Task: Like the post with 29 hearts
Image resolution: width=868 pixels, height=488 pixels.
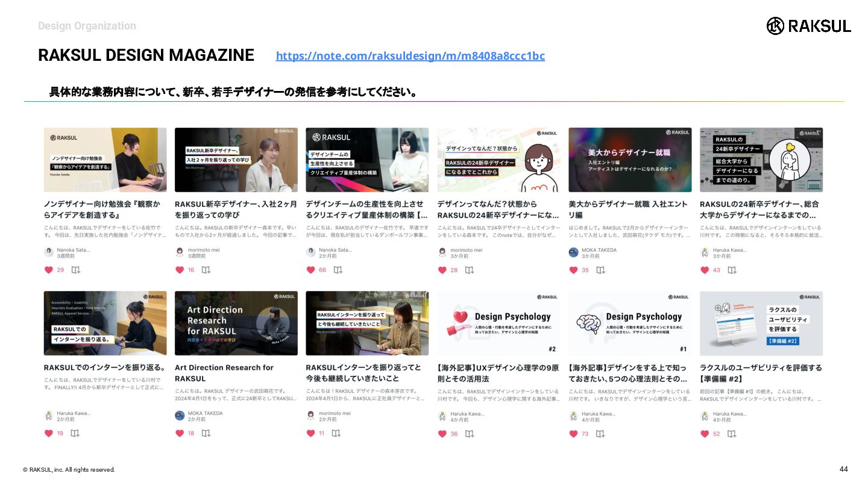Action: point(49,270)
